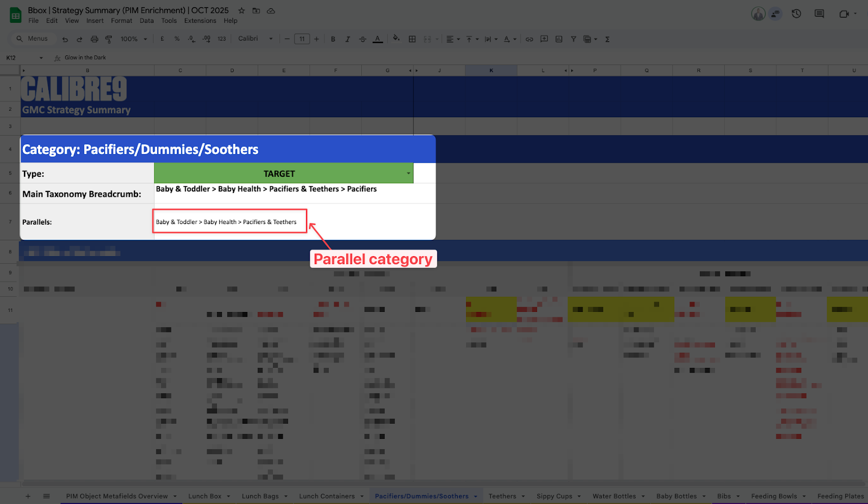The height and width of the screenshot is (504, 868).
Task: Click the Menus search button
Action: 32,39
